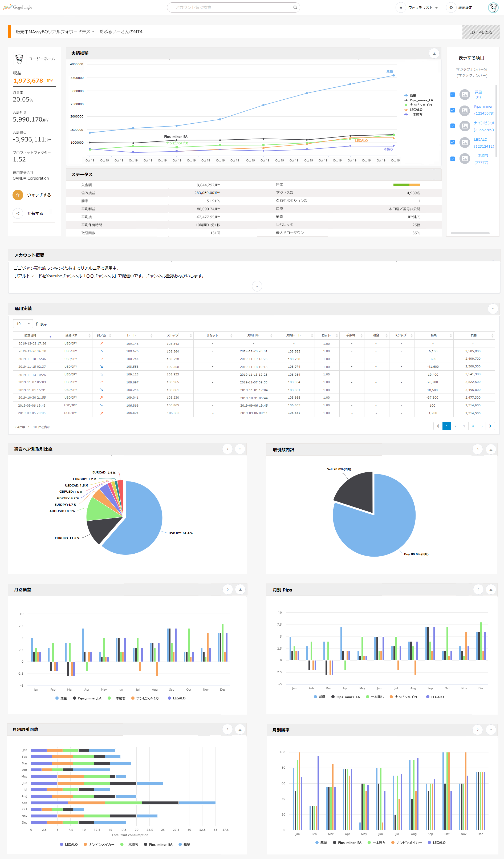504x859 pixels.
Task: Click the image placeholder for 一本勝ち
Action: point(465,159)
